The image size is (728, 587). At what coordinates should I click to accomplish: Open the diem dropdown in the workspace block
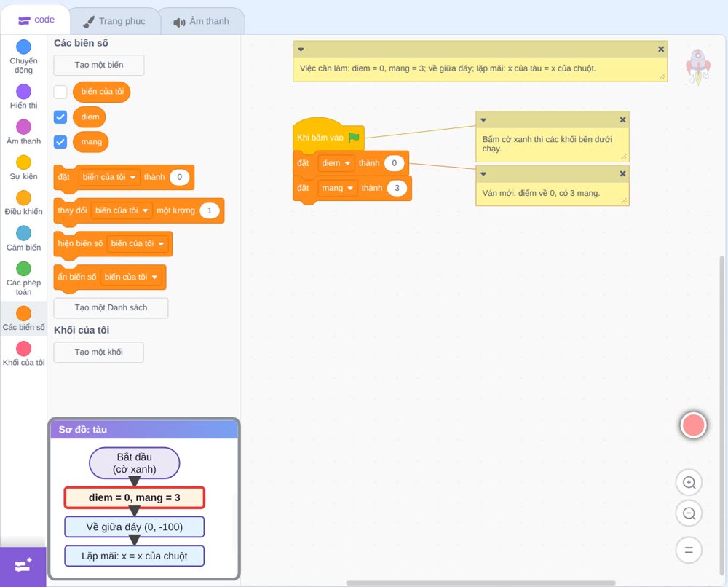click(336, 163)
